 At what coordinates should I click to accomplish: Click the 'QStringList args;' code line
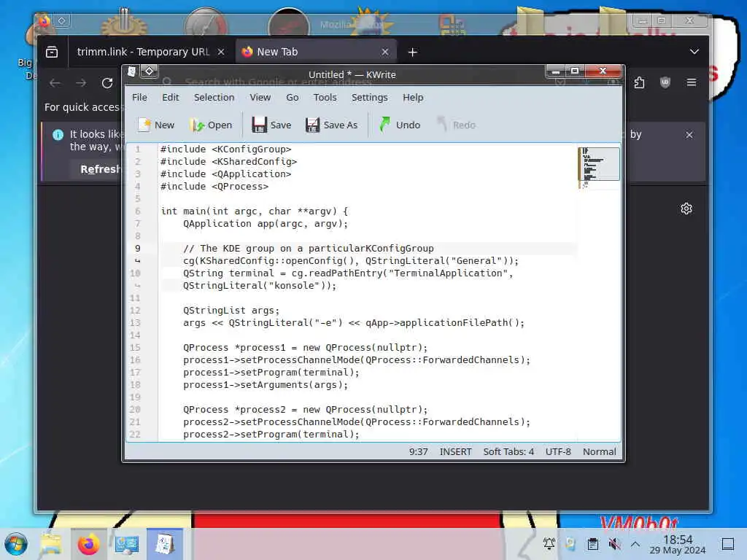pyautogui.click(x=231, y=311)
